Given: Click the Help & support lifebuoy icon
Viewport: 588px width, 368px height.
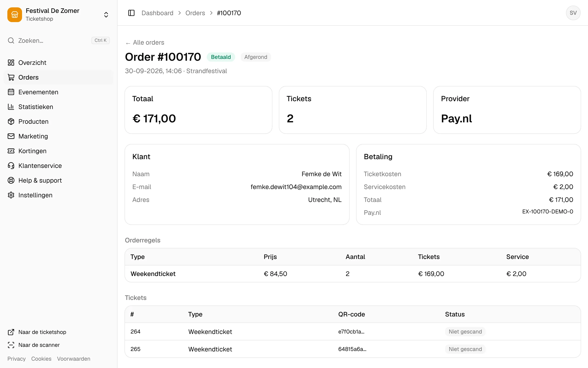Looking at the screenshot, I should (11, 180).
